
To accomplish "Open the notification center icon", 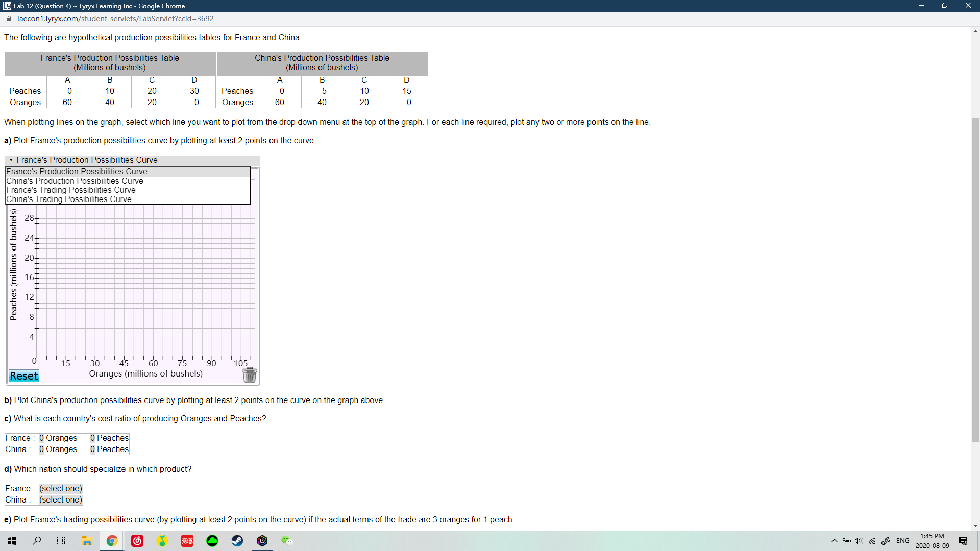I will coord(963,541).
